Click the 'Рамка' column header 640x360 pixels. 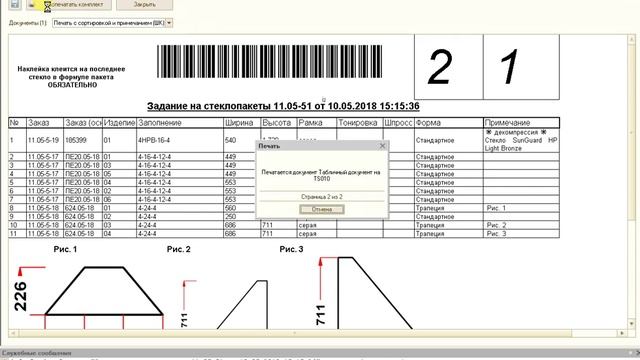click(x=317, y=122)
